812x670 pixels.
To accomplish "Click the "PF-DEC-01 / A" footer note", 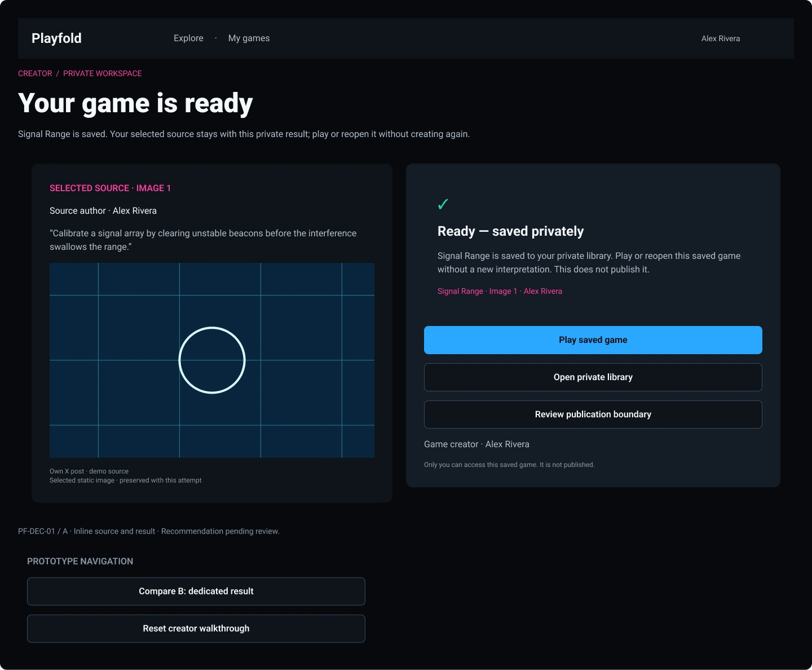I will pyautogui.click(x=149, y=531).
